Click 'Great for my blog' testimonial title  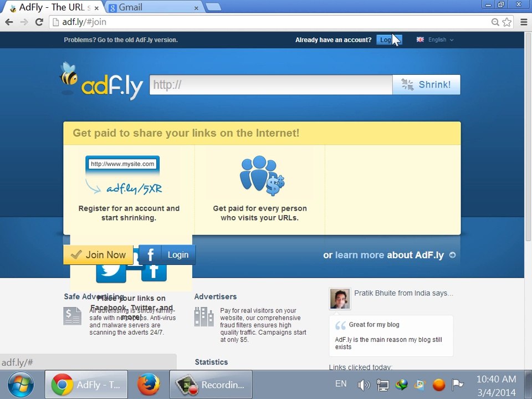coord(374,325)
